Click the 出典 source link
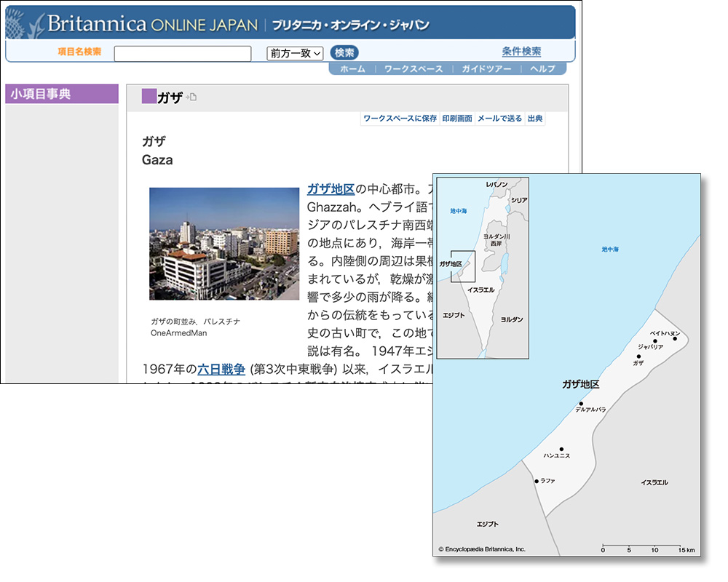This screenshot has width=728, height=582. coord(535,119)
